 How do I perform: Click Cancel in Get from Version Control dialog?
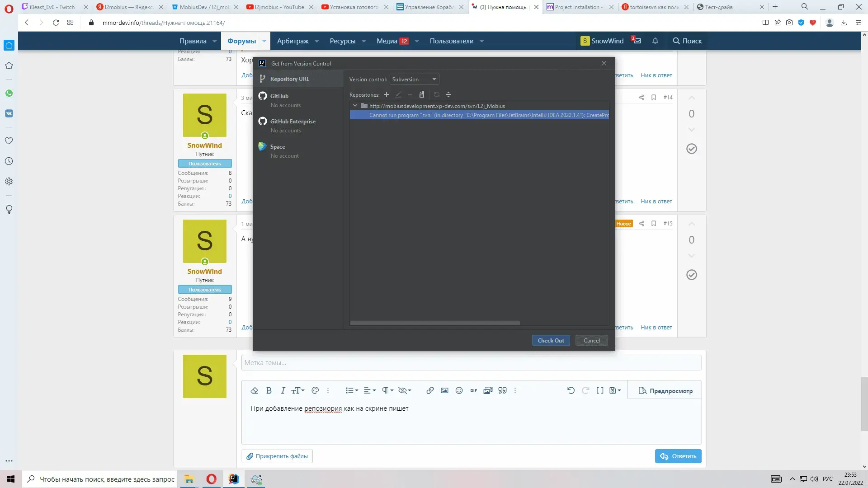(x=591, y=341)
